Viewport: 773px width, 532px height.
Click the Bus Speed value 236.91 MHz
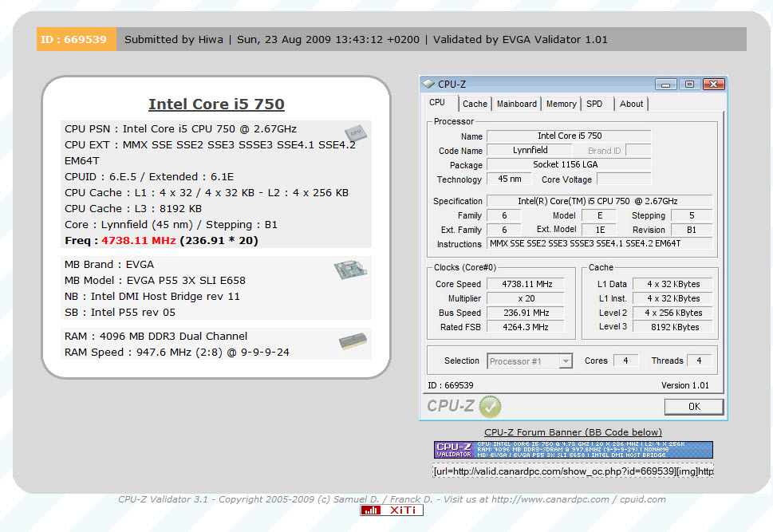(526, 313)
